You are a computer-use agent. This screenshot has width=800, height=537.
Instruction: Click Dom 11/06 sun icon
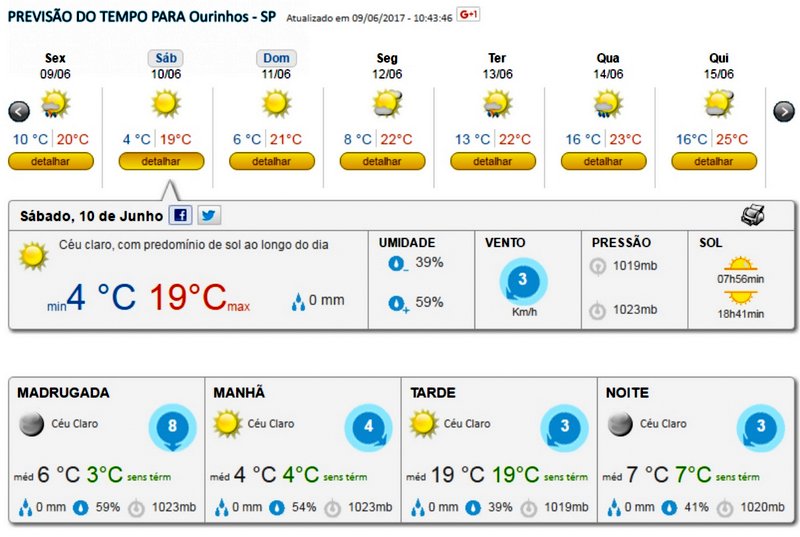276,104
